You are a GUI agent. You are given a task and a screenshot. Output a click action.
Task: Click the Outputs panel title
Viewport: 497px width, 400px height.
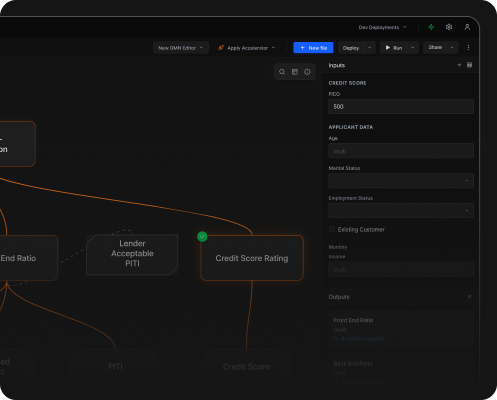point(339,297)
